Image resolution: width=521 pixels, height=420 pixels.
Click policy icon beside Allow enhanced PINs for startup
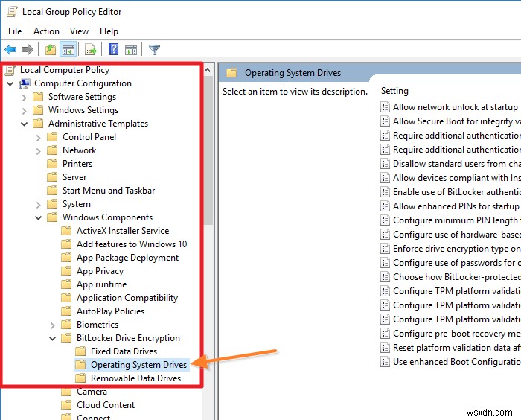[x=385, y=206]
